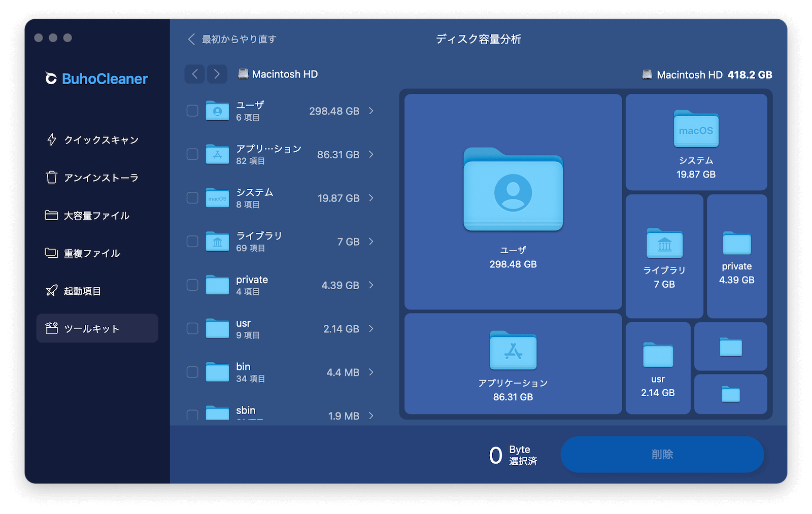
Task: Open 大容量ファイル in sidebar
Action: 97,215
